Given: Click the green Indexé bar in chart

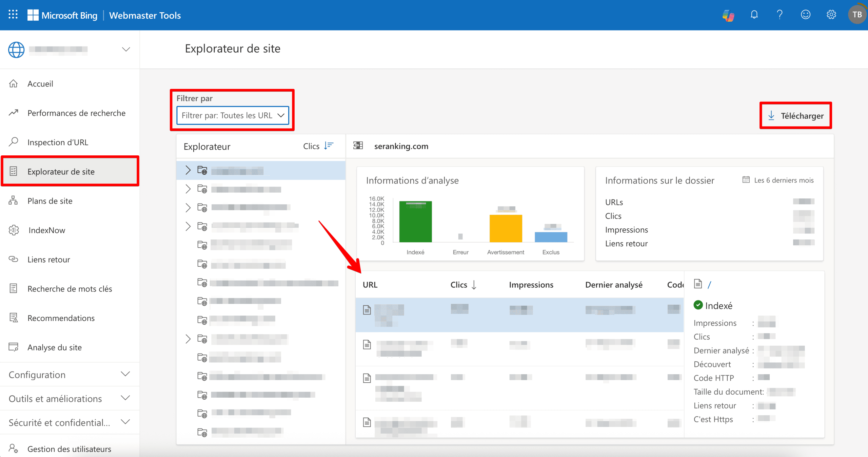Looking at the screenshot, I should point(415,222).
